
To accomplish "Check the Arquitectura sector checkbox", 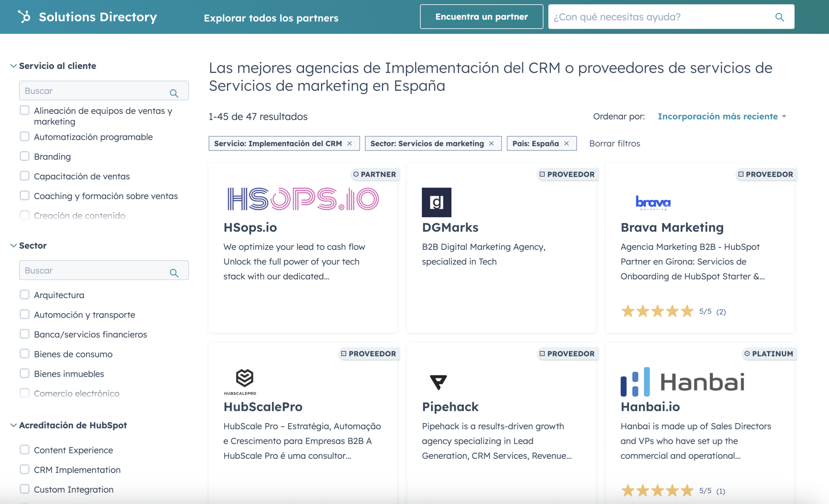I will (25, 295).
